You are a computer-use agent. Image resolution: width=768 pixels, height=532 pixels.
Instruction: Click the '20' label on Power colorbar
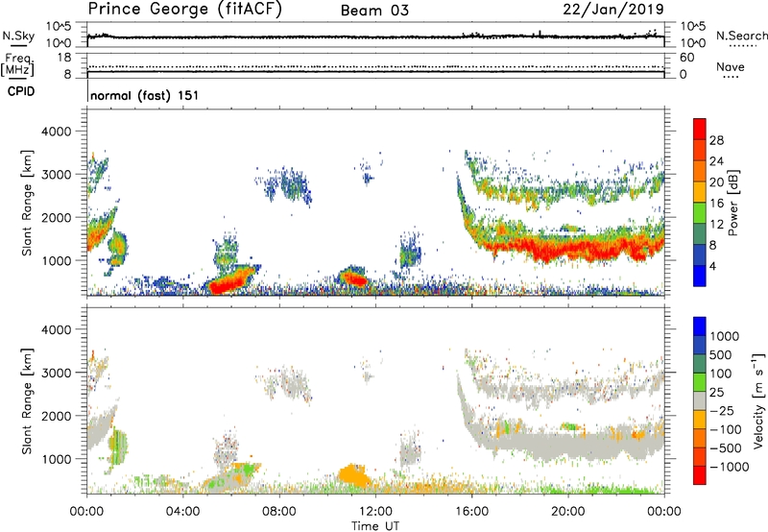coord(716,182)
